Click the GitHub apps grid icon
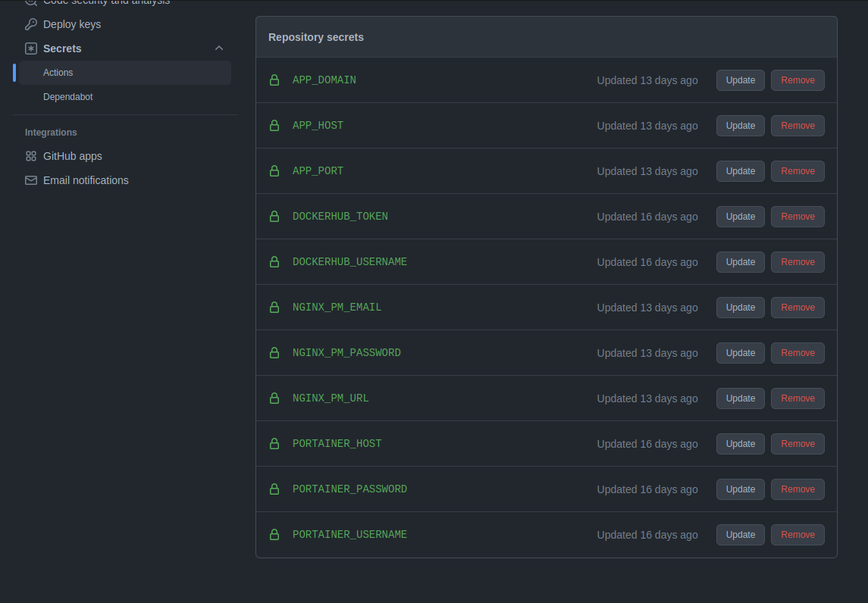The width and height of the screenshot is (868, 603). [x=31, y=156]
